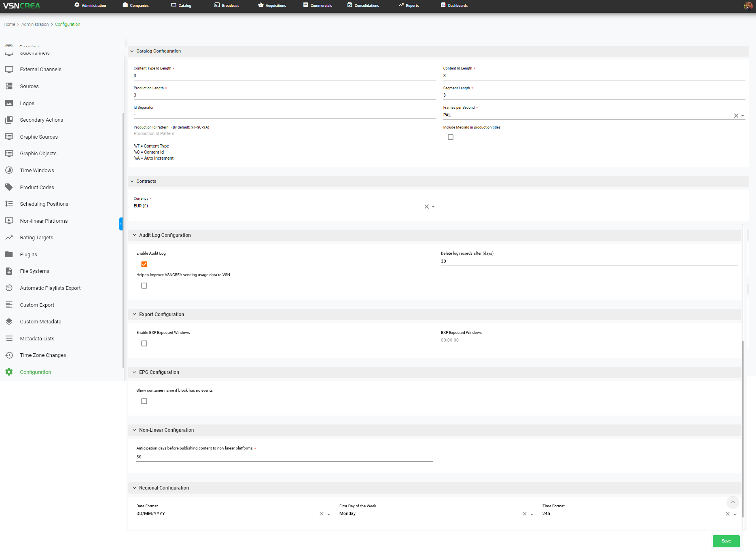Click the green Save button
The width and height of the screenshot is (756, 553).
(x=726, y=541)
